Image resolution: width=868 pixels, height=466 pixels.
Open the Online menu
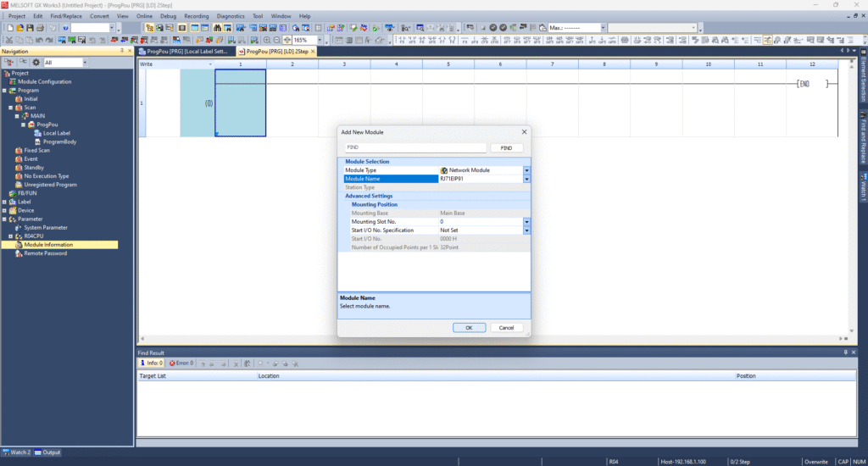click(144, 16)
